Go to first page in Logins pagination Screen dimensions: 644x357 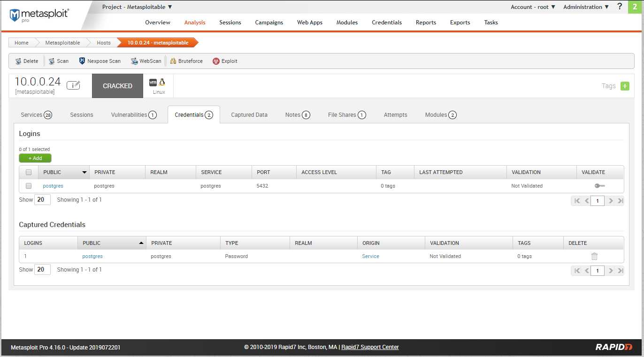click(x=577, y=201)
